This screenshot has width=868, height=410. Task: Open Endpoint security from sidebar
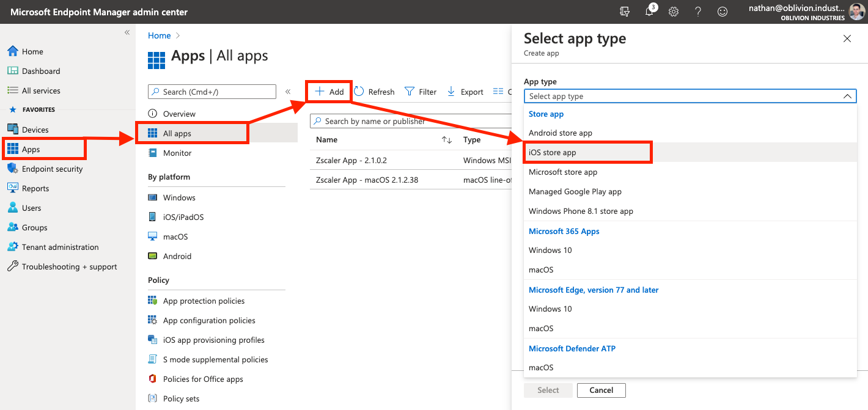[x=52, y=169]
